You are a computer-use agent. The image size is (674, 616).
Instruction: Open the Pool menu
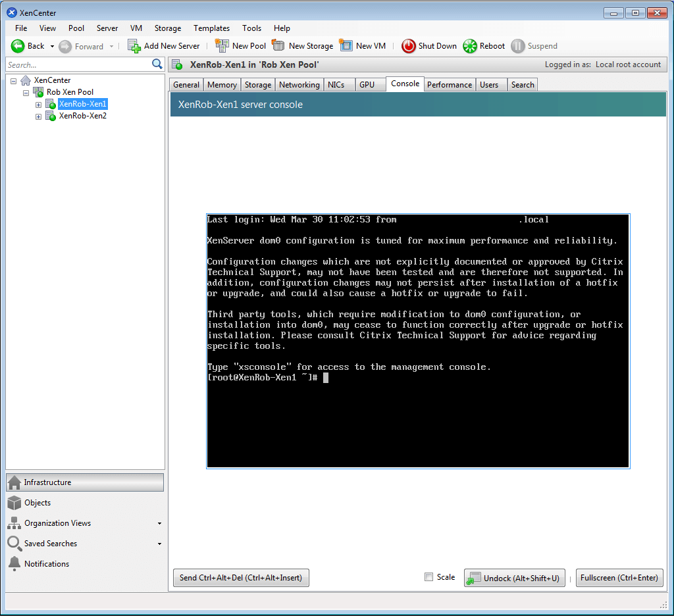tap(76, 28)
